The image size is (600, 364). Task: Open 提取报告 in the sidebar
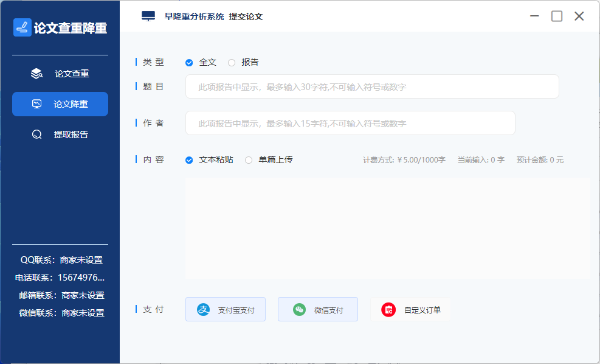point(60,134)
